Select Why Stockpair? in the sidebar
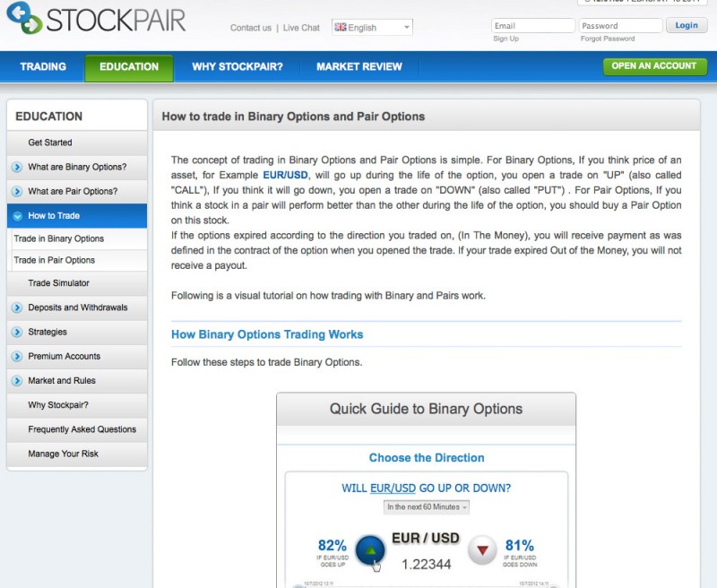717x588 pixels. [x=77, y=405]
